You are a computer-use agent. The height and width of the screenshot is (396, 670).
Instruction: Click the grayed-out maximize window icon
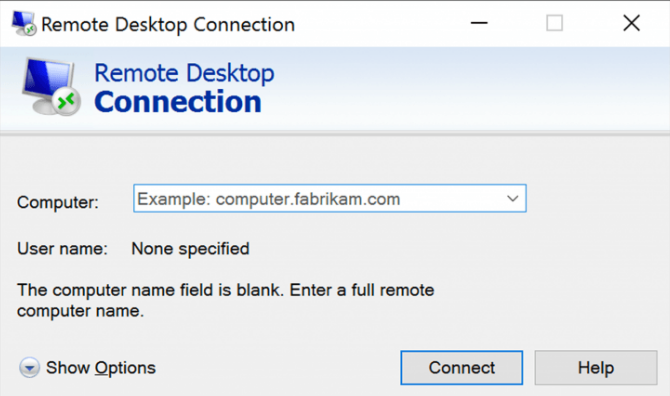(555, 23)
